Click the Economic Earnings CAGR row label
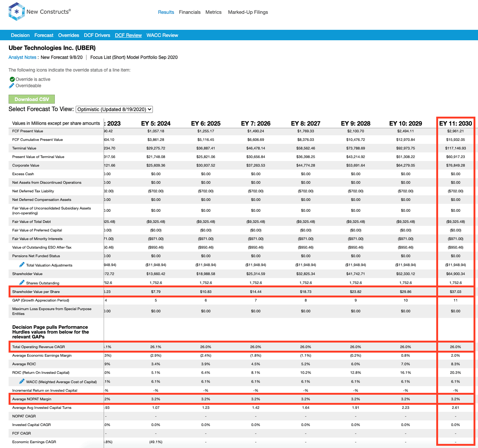This screenshot has height=448, width=478. point(34,442)
